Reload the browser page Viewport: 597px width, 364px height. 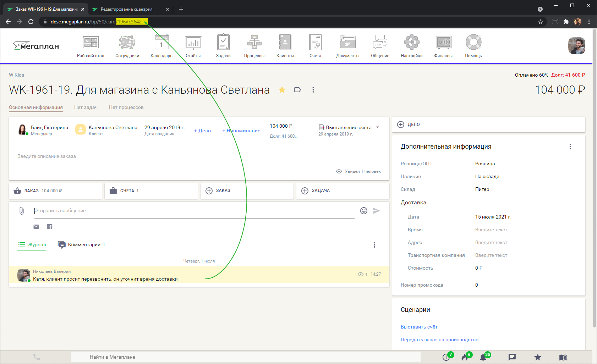(31, 22)
